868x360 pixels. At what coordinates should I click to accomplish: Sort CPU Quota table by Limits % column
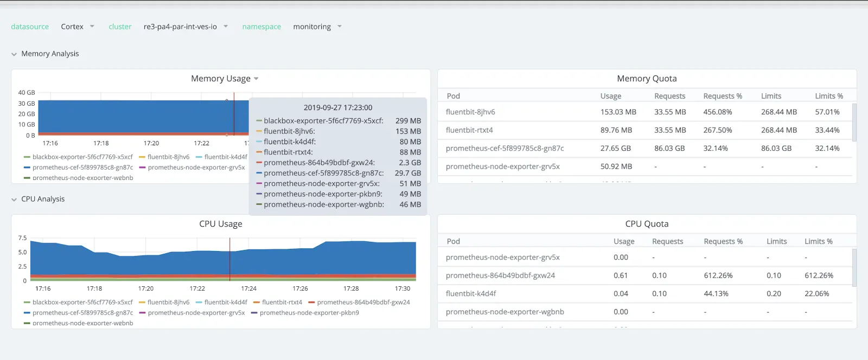pyautogui.click(x=819, y=241)
